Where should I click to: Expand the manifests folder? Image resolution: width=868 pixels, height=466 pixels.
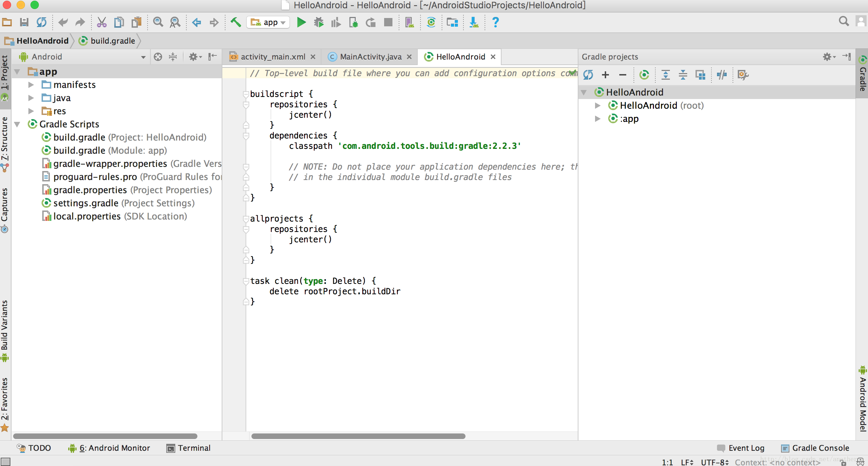pyautogui.click(x=31, y=85)
